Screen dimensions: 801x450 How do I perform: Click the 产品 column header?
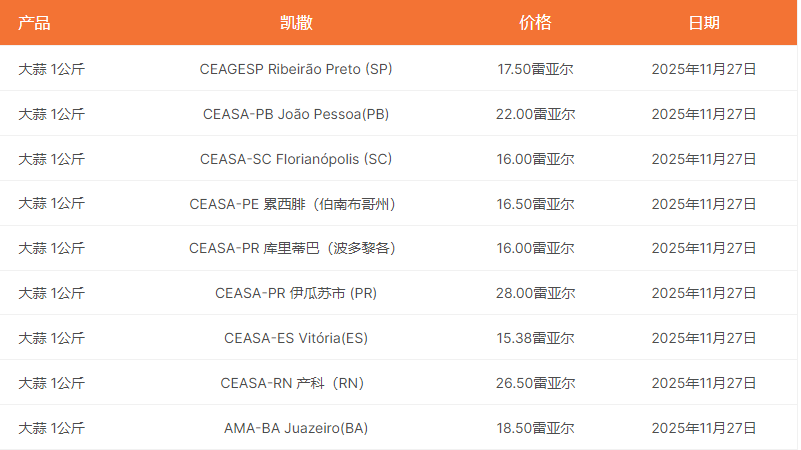click(34, 23)
